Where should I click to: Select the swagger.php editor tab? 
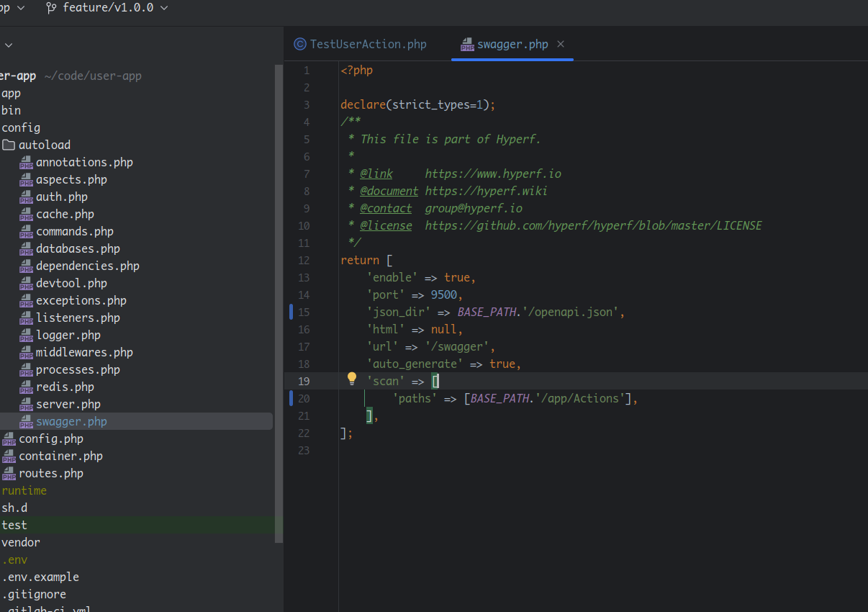[x=512, y=44]
